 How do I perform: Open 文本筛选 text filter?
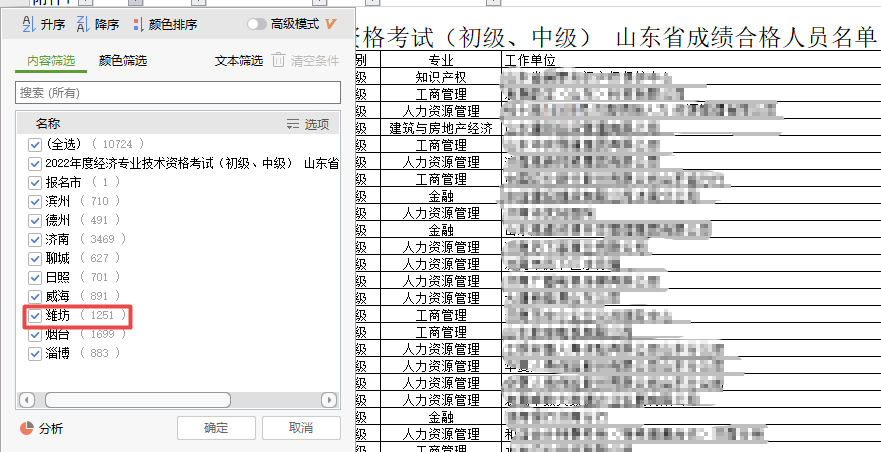pos(239,61)
